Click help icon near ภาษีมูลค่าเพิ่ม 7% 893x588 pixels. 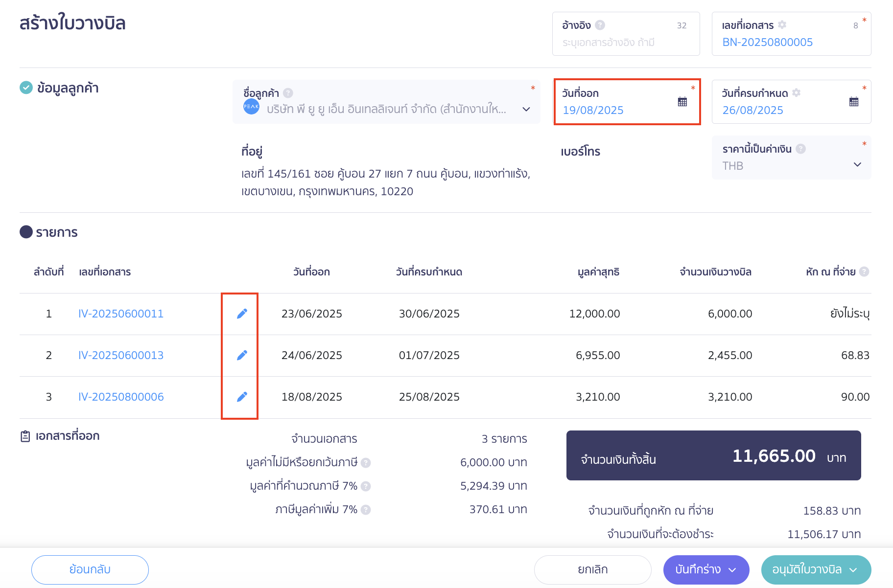pyautogui.click(x=365, y=509)
